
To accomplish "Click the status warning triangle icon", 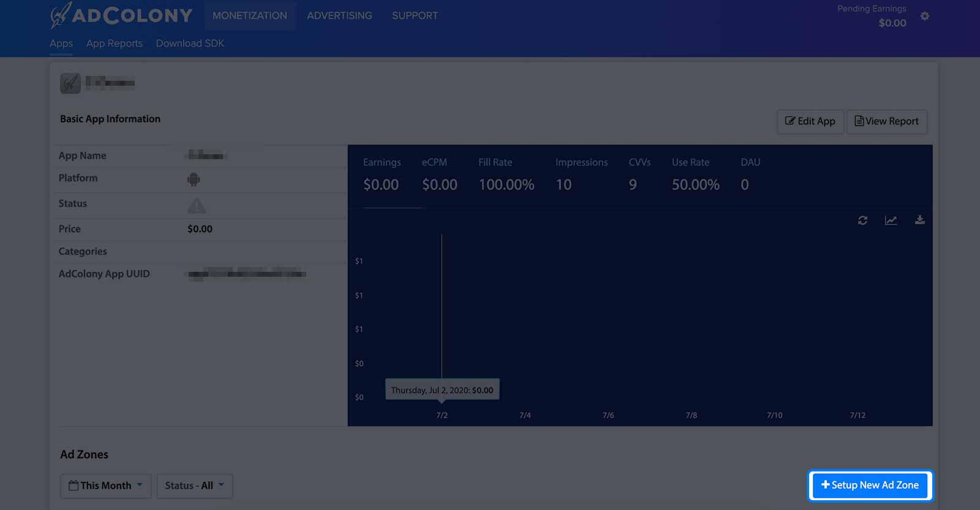I will click(x=197, y=205).
